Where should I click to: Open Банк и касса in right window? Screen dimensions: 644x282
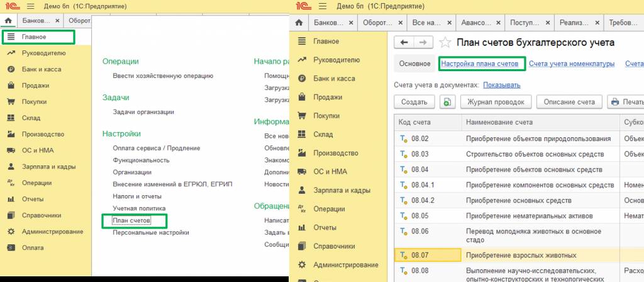click(x=334, y=79)
